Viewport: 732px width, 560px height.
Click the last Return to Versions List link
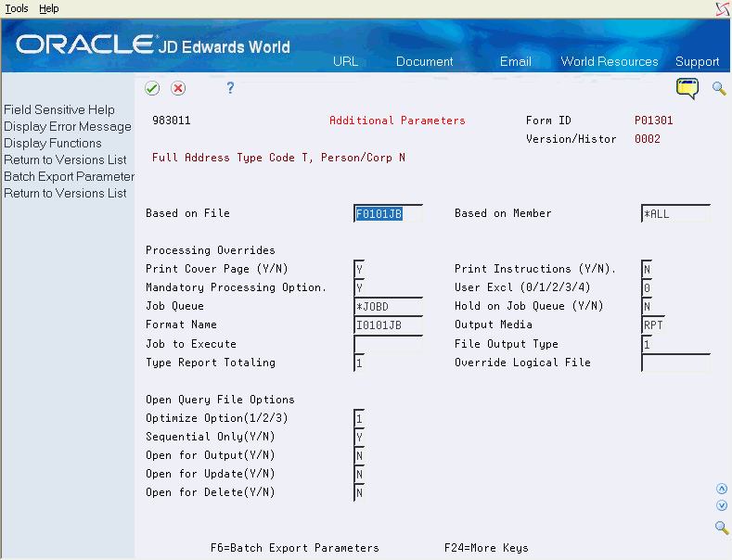pyautogui.click(x=65, y=193)
